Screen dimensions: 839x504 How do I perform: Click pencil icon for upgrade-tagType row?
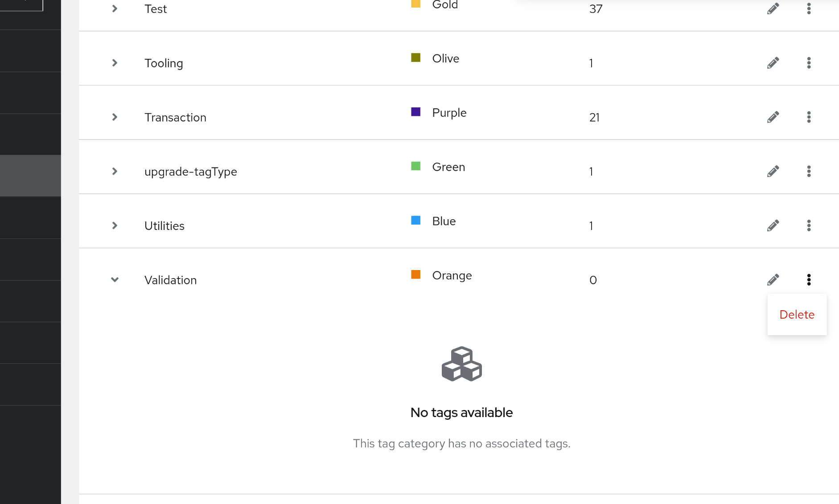coord(773,172)
